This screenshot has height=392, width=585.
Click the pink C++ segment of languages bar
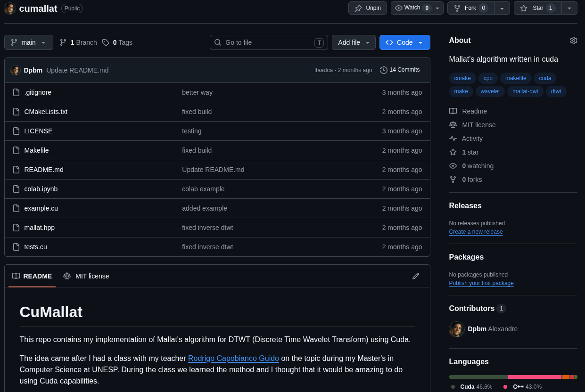535,377
